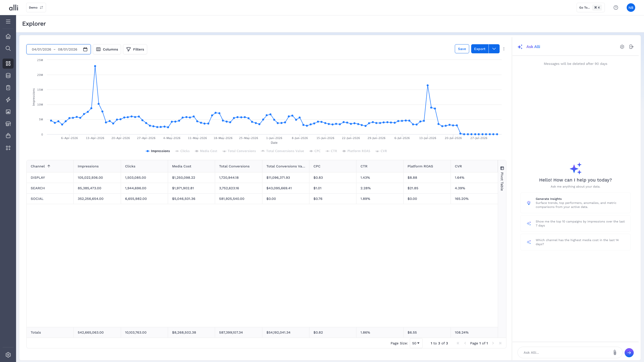Open the hamburger menu in sidebar
The image size is (644, 362).
(x=8, y=22)
